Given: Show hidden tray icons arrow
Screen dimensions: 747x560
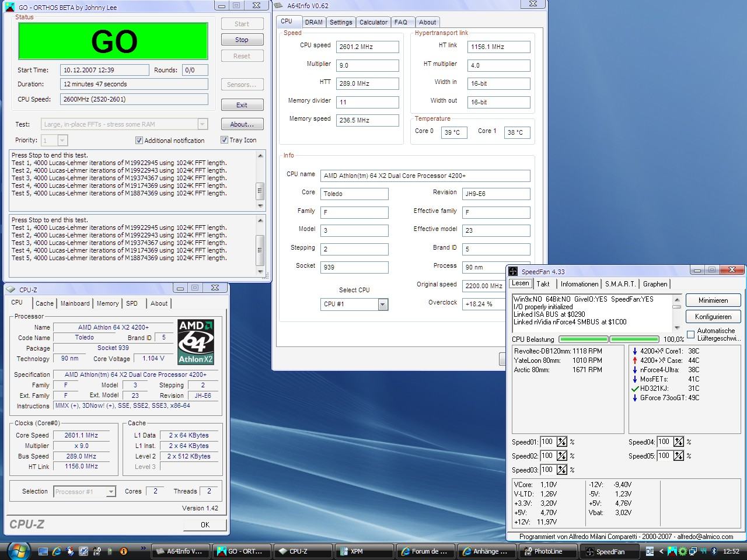Looking at the screenshot, I should [661, 551].
